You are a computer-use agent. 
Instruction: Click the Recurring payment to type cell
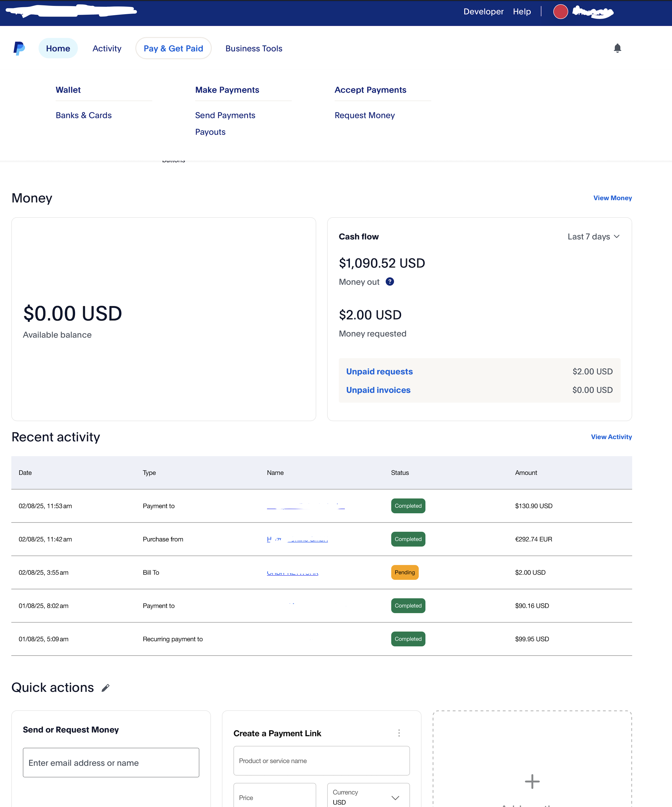(x=173, y=639)
